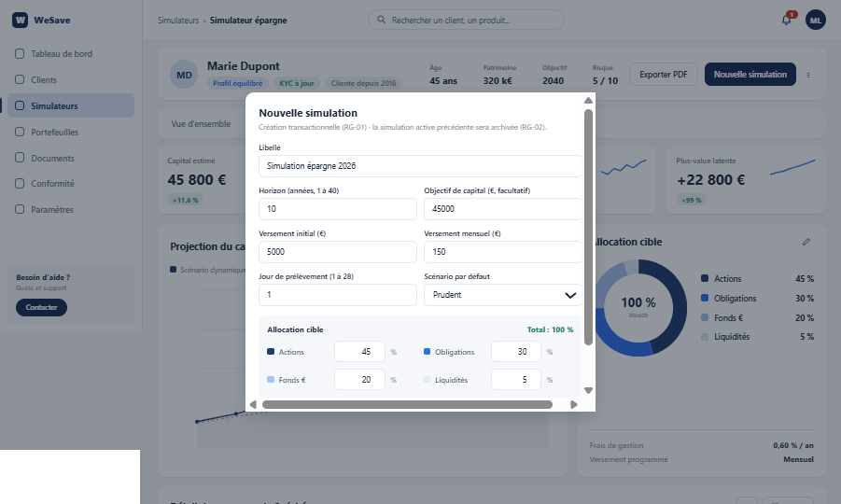This screenshot has height=504, width=841.
Task: Click the Horizon years input field
Action: [x=338, y=209]
